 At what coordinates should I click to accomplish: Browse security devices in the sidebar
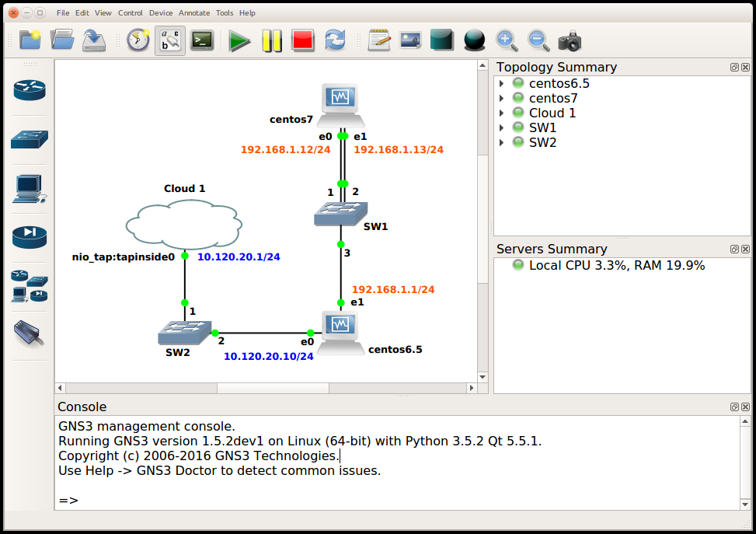tap(30, 237)
